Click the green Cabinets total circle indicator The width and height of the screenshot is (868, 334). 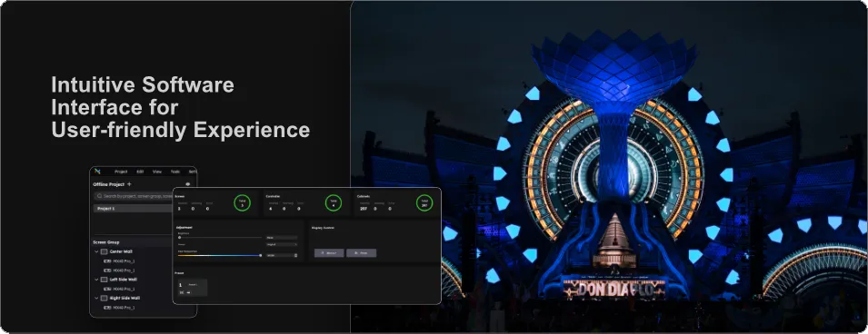tap(424, 203)
